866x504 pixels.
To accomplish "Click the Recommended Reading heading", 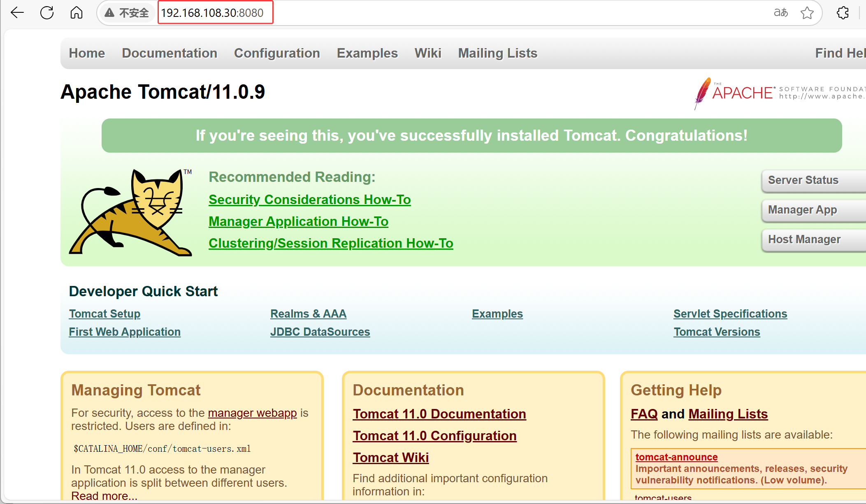I will click(x=292, y=177).
